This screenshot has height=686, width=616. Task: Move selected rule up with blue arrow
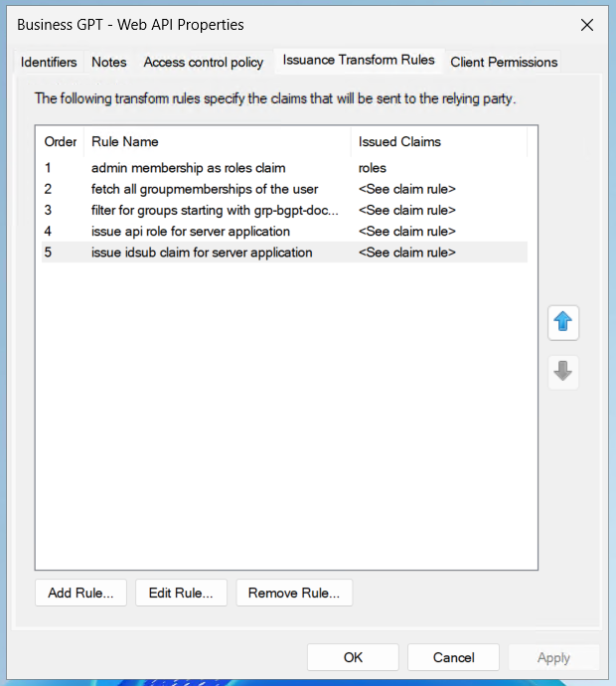pos(563,323)
